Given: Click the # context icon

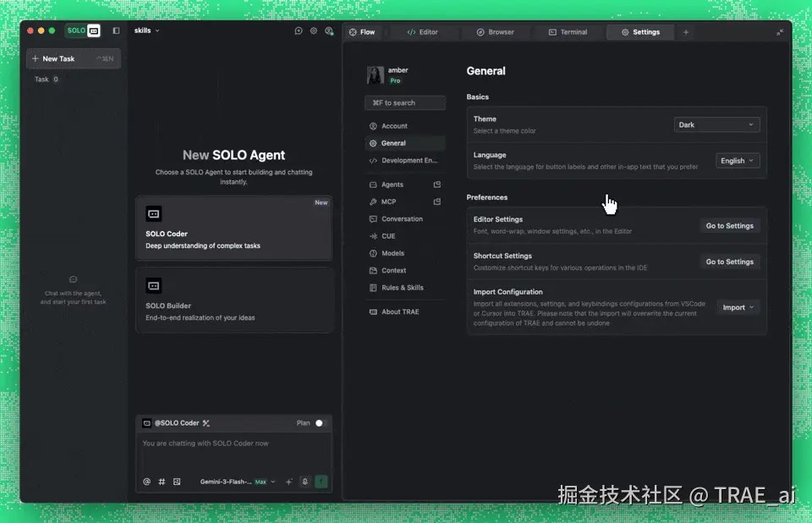Looking at the screenshot, I should (x=162, y=482).
